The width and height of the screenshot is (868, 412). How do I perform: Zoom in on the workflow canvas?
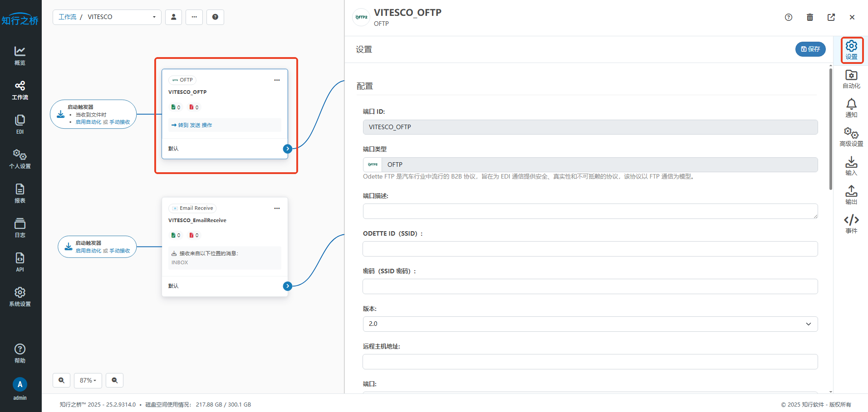click(61, 380)
